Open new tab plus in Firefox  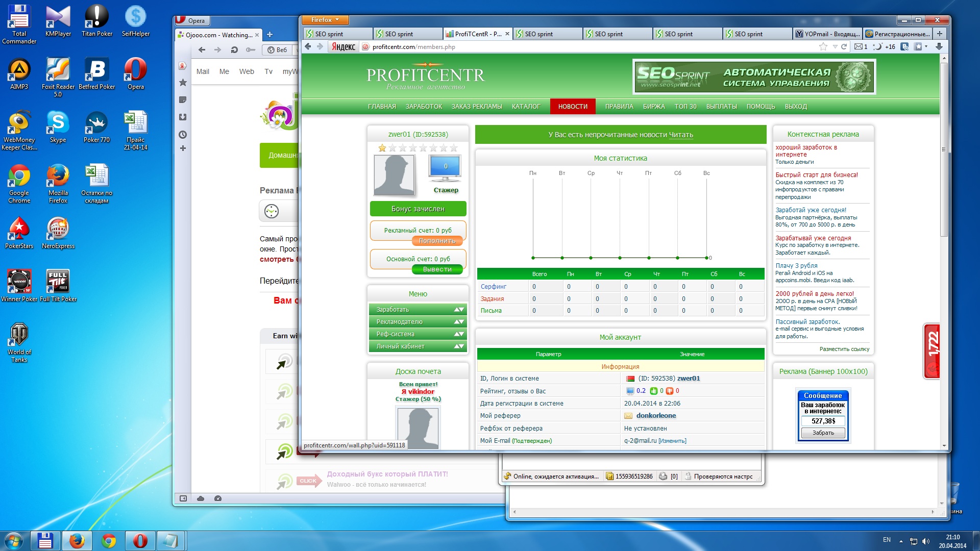[939, 34]
